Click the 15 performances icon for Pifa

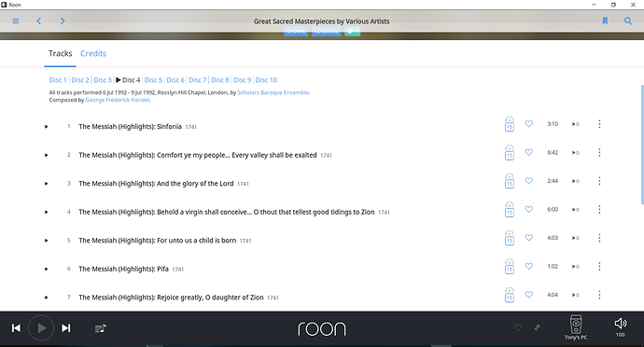(510, 267)
